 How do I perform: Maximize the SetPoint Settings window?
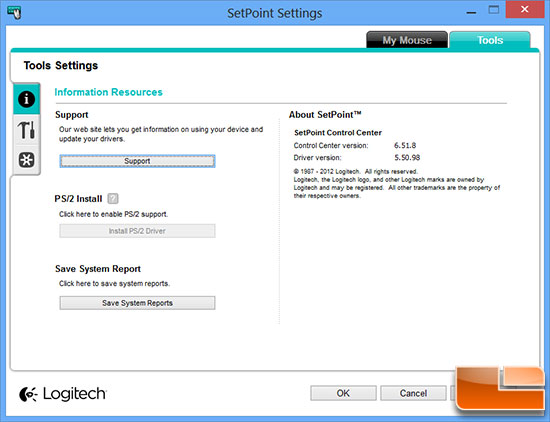494,10
